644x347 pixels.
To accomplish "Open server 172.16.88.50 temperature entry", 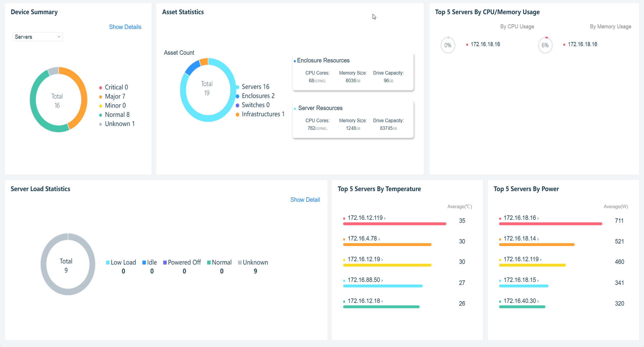I will (365, 280).
